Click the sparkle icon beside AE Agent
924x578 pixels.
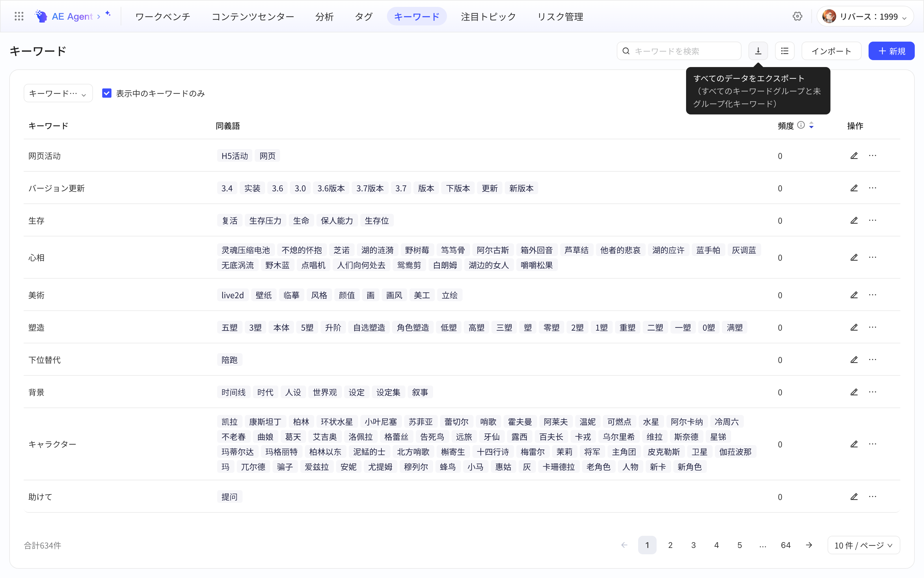tap(108, 14)
